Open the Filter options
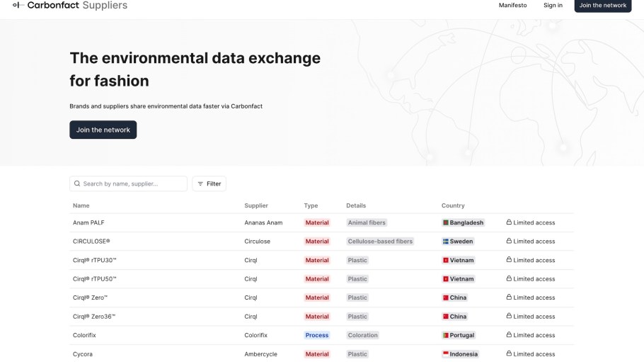This screenshot has width=644, height=362. pos(209,184)
